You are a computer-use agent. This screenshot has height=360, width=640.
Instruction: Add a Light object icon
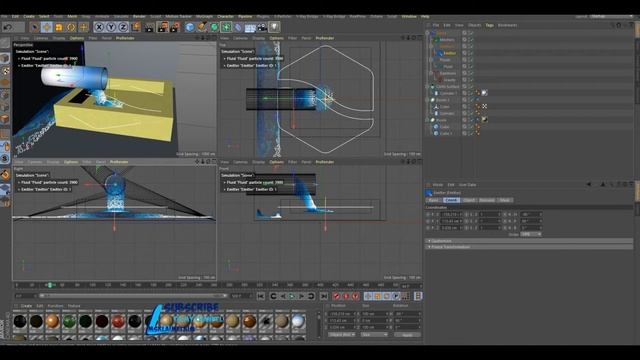274,27
